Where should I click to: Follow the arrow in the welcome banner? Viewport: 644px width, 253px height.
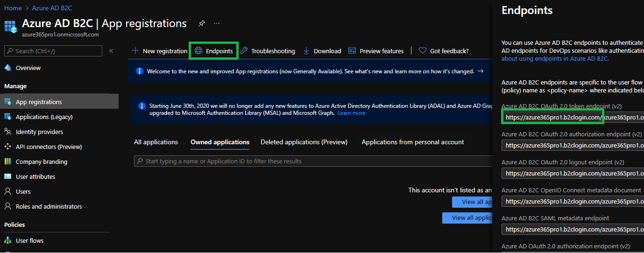pyautogui.click(x=481, y=71)
